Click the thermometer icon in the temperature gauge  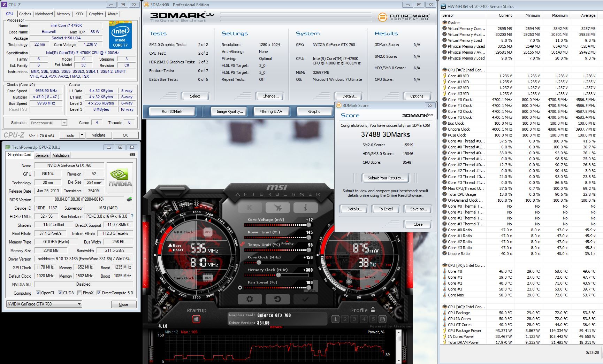point(349,279)
